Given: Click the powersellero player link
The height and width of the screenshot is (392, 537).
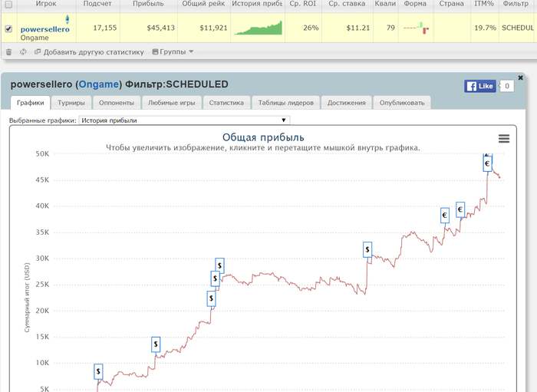Looking at the screenshot, I should (44, 29).
